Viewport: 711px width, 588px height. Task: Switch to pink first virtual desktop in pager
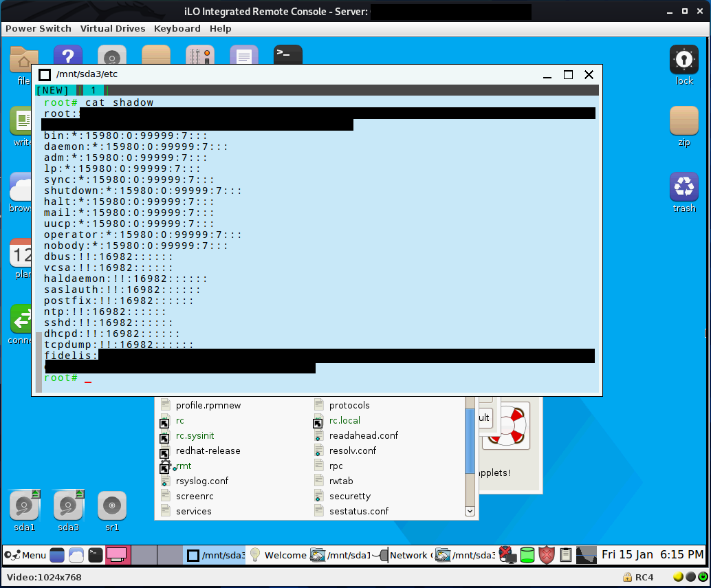coord(118,555)
